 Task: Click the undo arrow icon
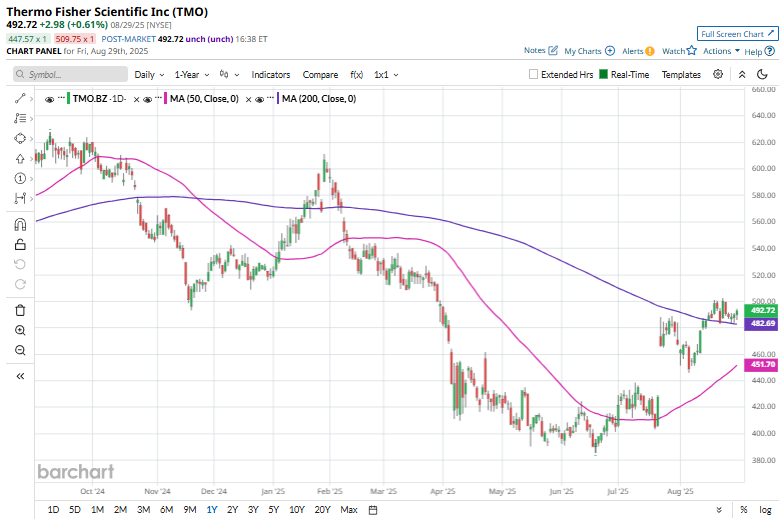(20, 264)
